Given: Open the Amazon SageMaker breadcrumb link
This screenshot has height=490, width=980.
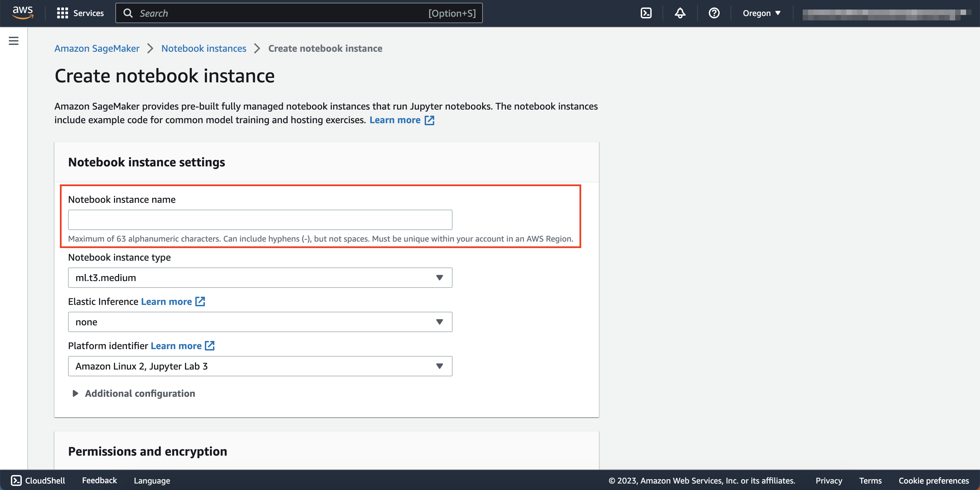Looking at the screenshot, I should point(97,48).
